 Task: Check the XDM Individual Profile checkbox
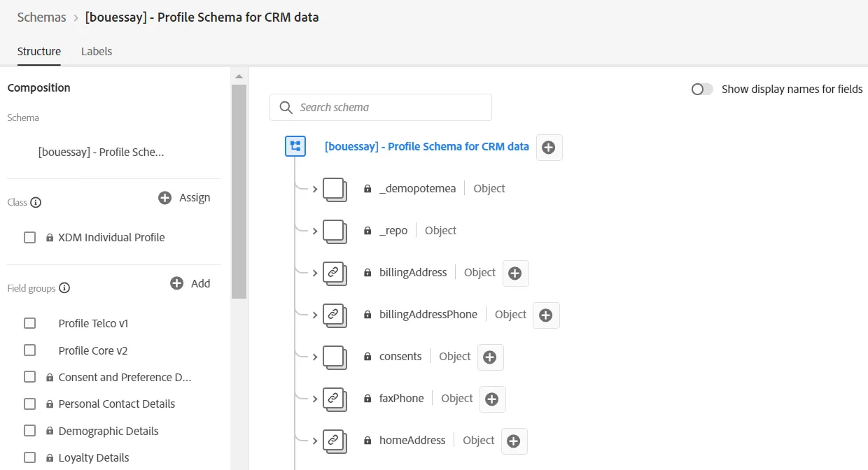tap(29, 237)
